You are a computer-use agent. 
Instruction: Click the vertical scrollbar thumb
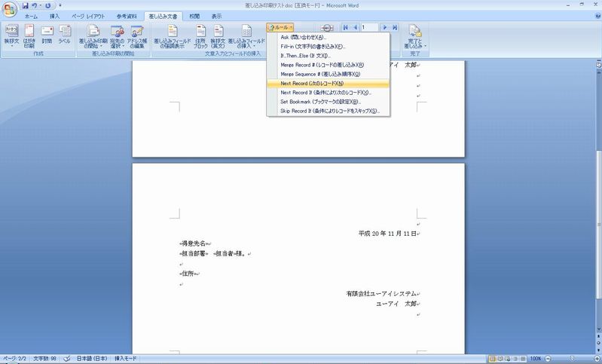pos(598,224)
